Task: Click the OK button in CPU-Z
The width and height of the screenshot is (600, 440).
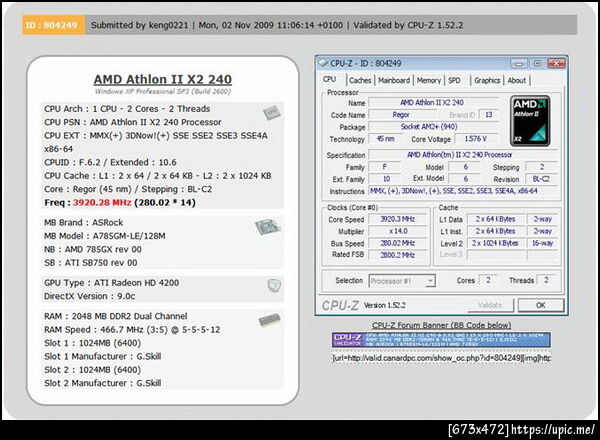Action: click(x=540, y=305)
